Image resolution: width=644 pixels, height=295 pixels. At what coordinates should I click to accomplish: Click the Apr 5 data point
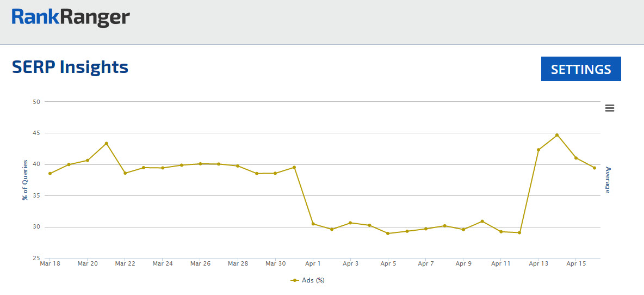coord(388,233)
